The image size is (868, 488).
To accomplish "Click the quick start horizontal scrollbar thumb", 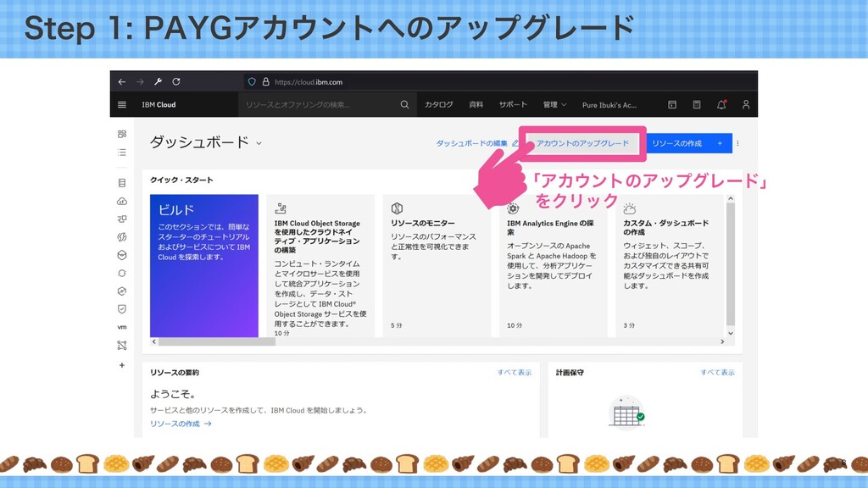I will coord(217,342).
